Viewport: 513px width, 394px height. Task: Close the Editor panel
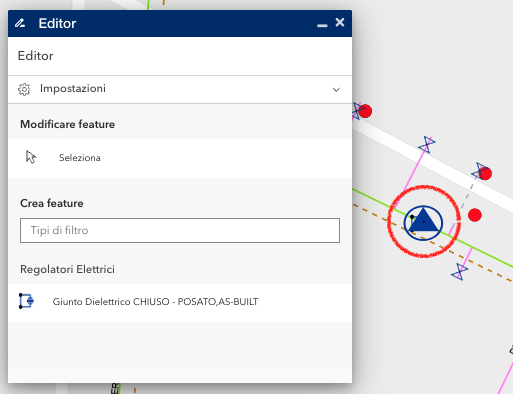coord(340,22)
